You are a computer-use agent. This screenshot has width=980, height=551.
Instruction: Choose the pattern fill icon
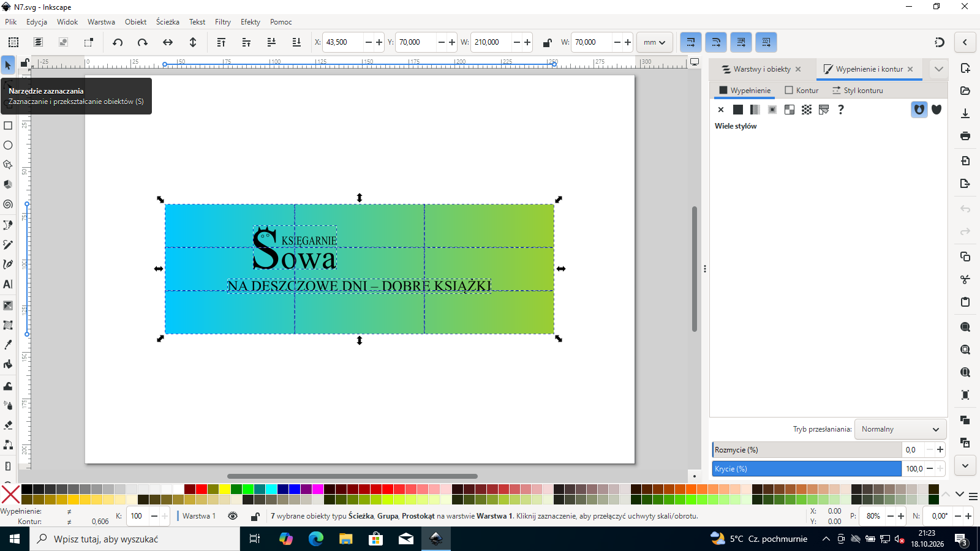[x=807, y=110]
